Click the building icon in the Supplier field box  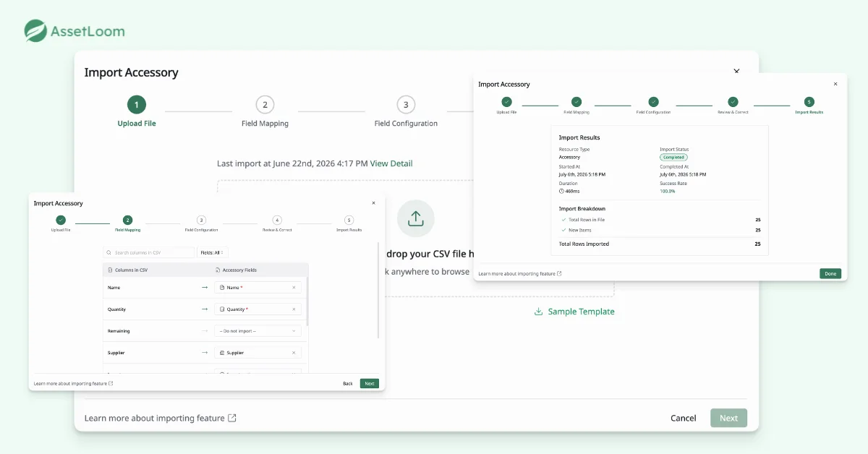[x=222, y=353]
